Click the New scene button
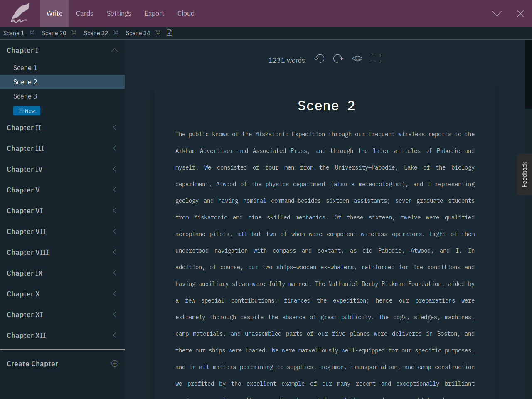The height and width of the screenshot is (399, 532). click(27, 111)
